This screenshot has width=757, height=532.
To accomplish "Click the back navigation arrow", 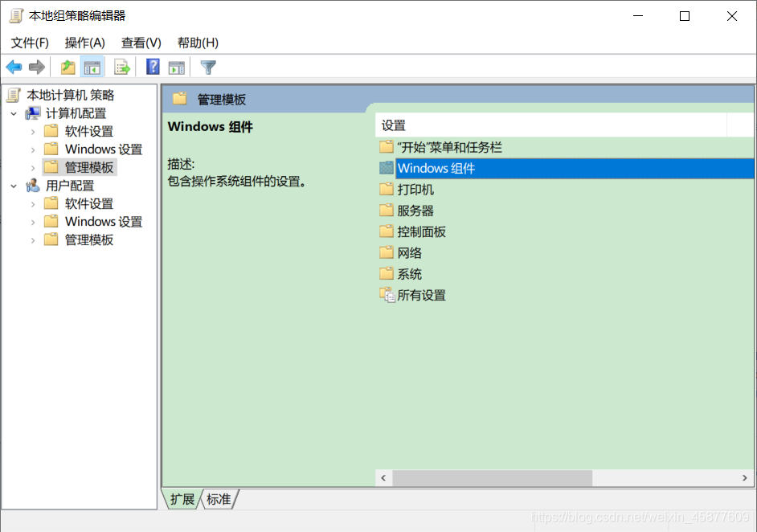I will [14, 67].
